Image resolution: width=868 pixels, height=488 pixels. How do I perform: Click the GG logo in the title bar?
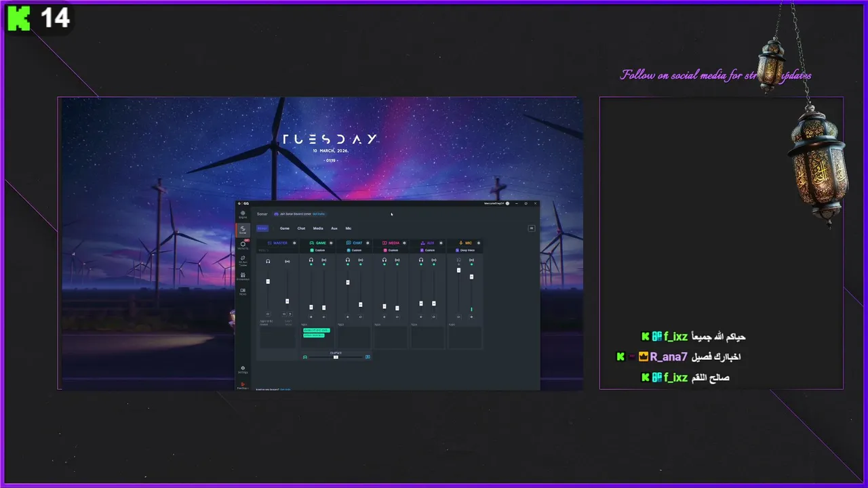click(x=245, y=203)
